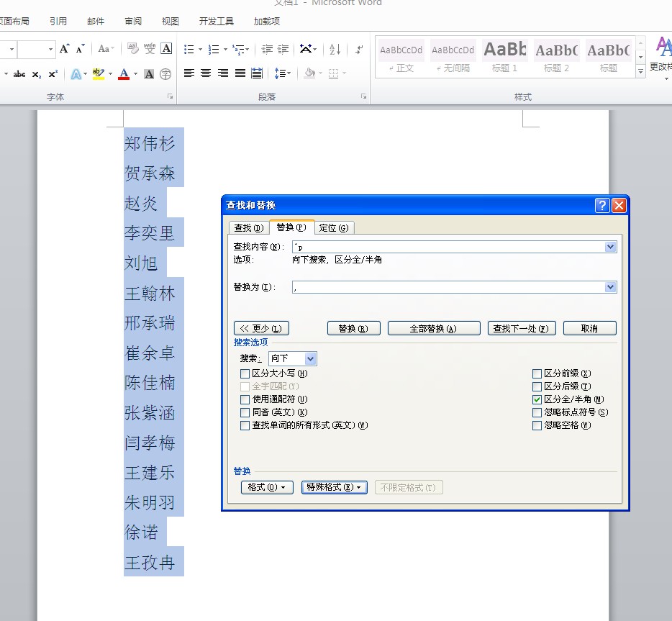Viewport: 672px width, 621px height.
Task: Open the 格式(O) dropdown button
Action: [x=267, y=487]
